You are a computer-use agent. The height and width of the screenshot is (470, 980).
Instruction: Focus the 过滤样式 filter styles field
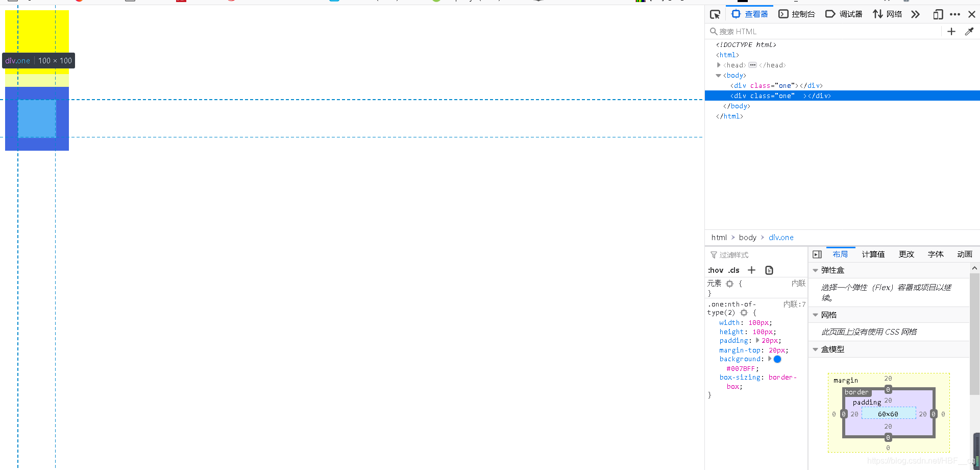757,255
